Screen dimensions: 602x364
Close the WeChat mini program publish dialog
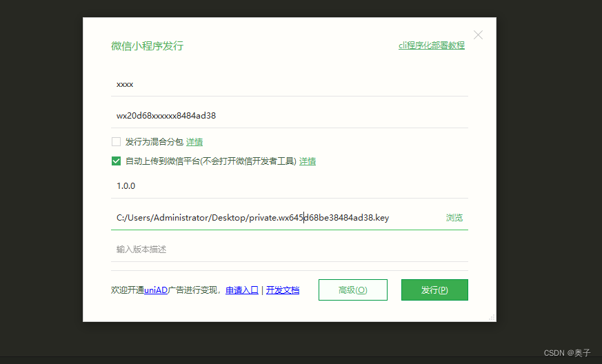[478, 35]
